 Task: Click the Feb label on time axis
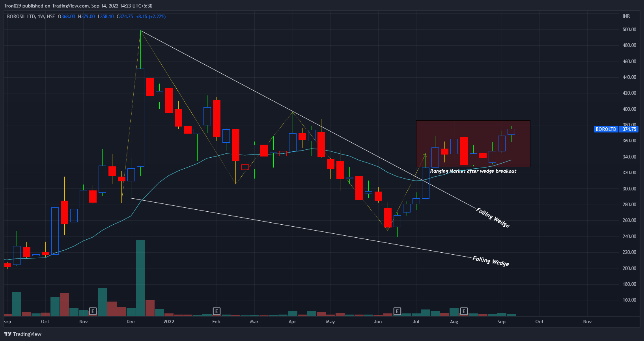coord(216,322)
